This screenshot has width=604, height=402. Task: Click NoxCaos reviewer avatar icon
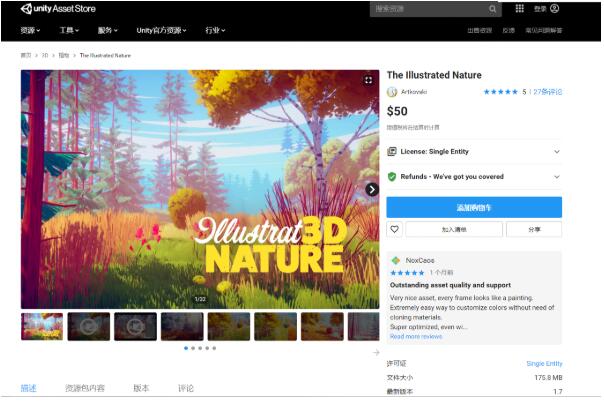396,260
